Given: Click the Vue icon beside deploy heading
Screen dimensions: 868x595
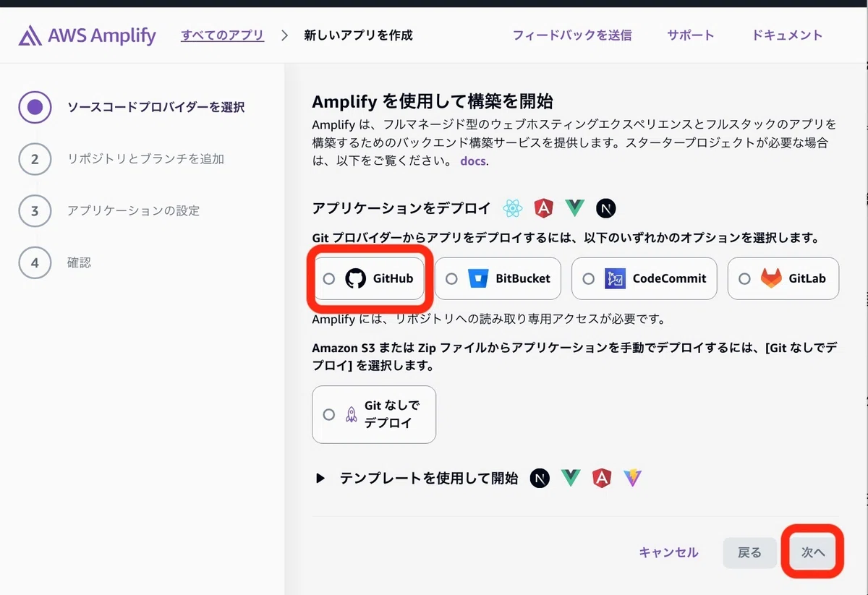Looking at the screenshot, I should pos(574,209).
